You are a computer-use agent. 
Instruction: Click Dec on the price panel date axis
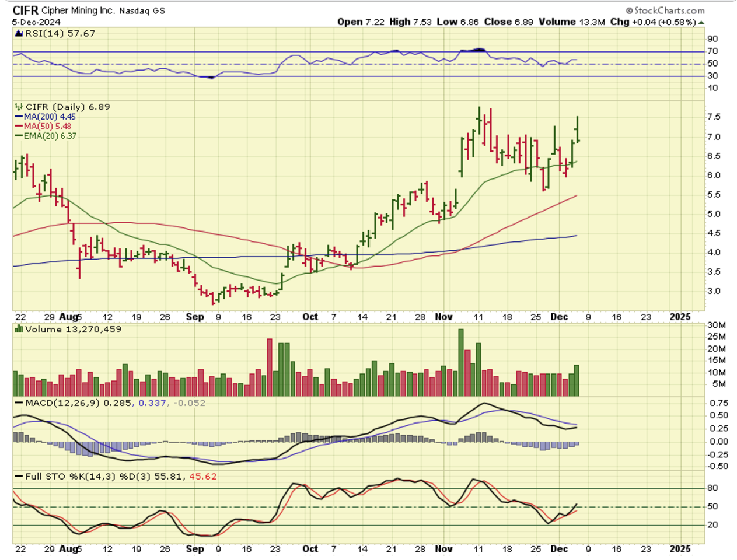coord(559,317)
